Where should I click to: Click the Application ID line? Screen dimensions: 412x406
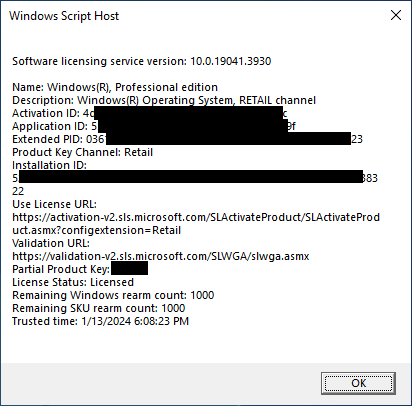coord(154,126)
